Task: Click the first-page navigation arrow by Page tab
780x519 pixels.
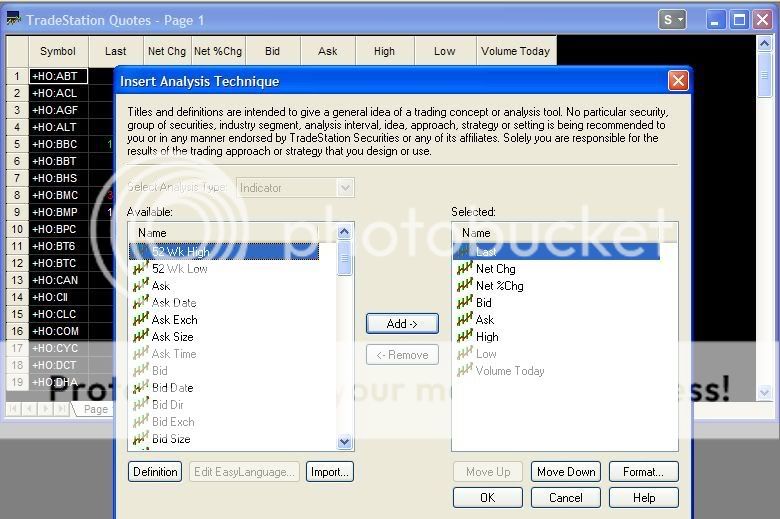Action: pyautogui.click(x=13, y=409)
